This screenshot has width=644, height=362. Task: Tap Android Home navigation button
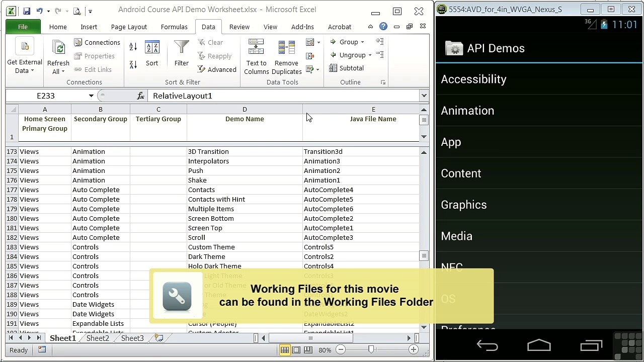[x=539, y=345]
